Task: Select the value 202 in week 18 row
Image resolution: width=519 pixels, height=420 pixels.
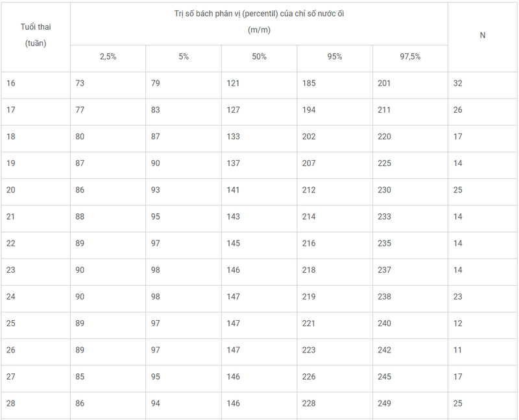Action: tap(309, 137)
